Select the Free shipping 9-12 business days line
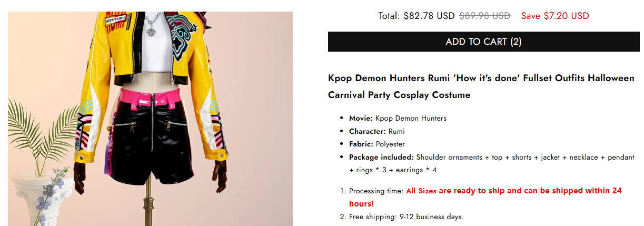This screenshot has height=226, width=644. coord(406,217)
